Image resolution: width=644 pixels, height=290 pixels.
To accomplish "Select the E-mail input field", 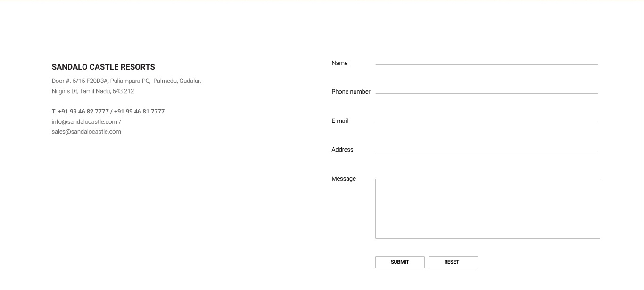I will (487, 117).
